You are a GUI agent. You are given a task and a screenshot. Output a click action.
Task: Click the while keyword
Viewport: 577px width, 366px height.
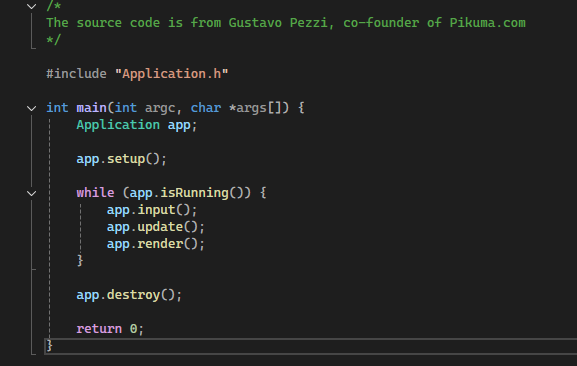point(95,193)
